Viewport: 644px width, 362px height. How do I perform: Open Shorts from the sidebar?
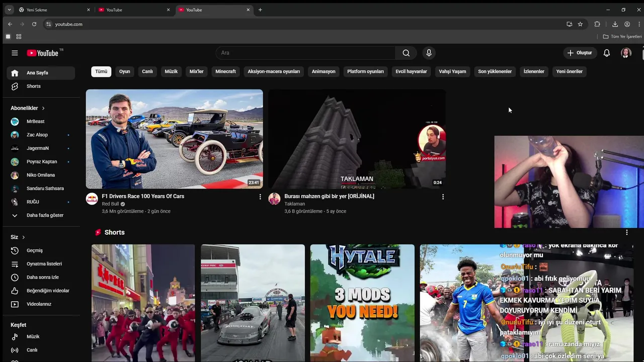click(41, 86)
